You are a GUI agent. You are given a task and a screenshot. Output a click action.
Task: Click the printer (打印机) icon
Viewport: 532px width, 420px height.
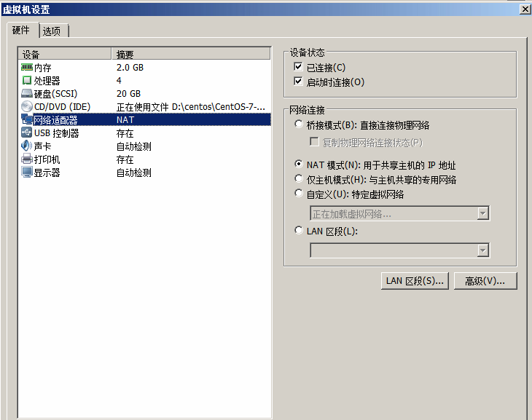coord(27,159)
